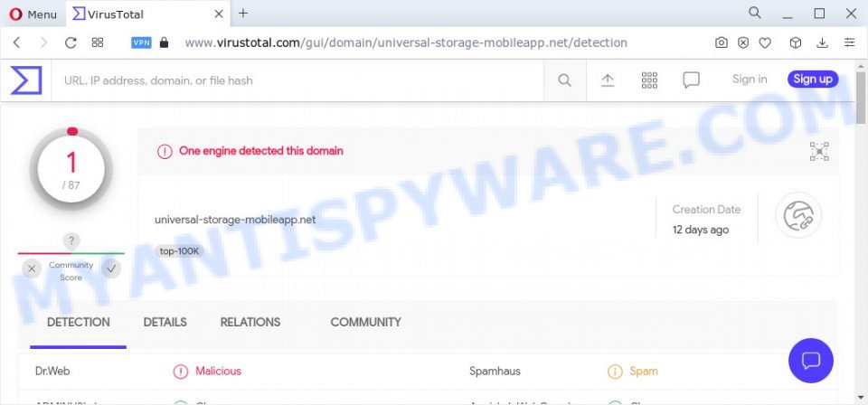
Task: Open the blue chat bubble widget
Action: tap(810, 361)
